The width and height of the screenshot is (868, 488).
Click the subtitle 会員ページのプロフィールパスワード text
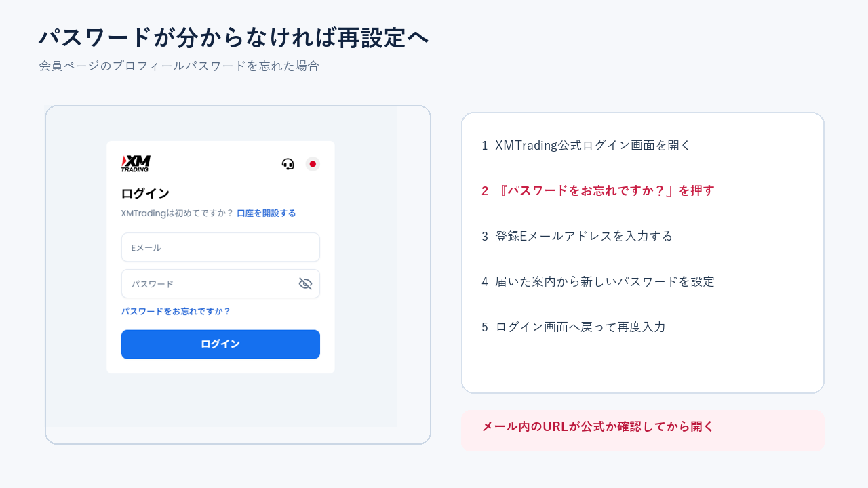click(x=179, y=66)
